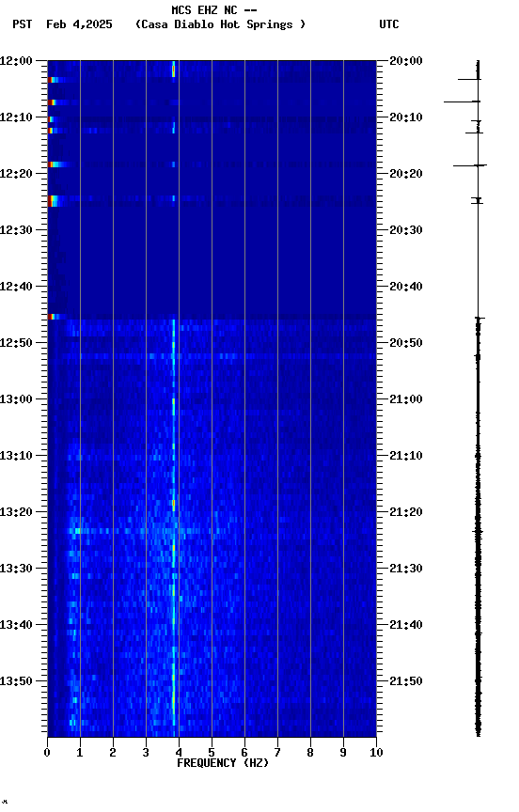Click the station title 'MCS EHZ NC --'
The height and width of the screenshot is (812, 519).
(214, 9)
